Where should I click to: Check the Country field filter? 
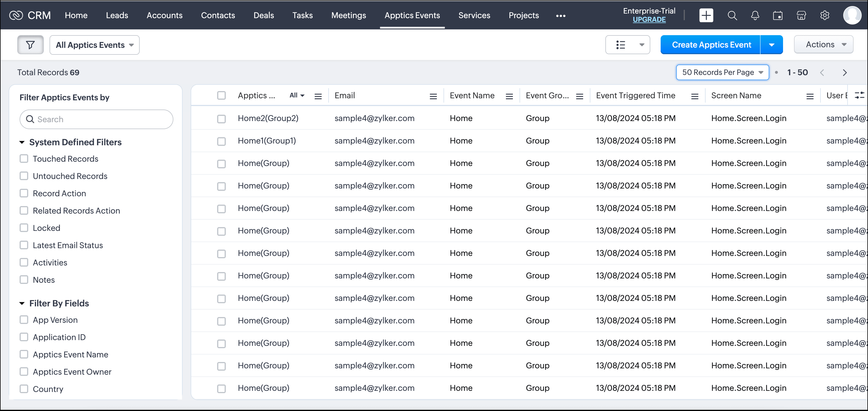coord(24,389)
